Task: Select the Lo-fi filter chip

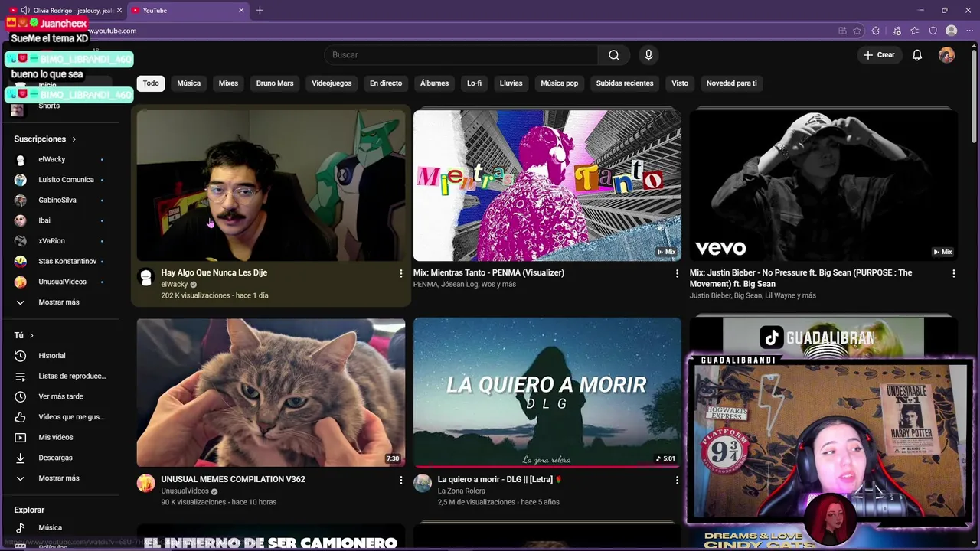Action: [x=475, y=83]
